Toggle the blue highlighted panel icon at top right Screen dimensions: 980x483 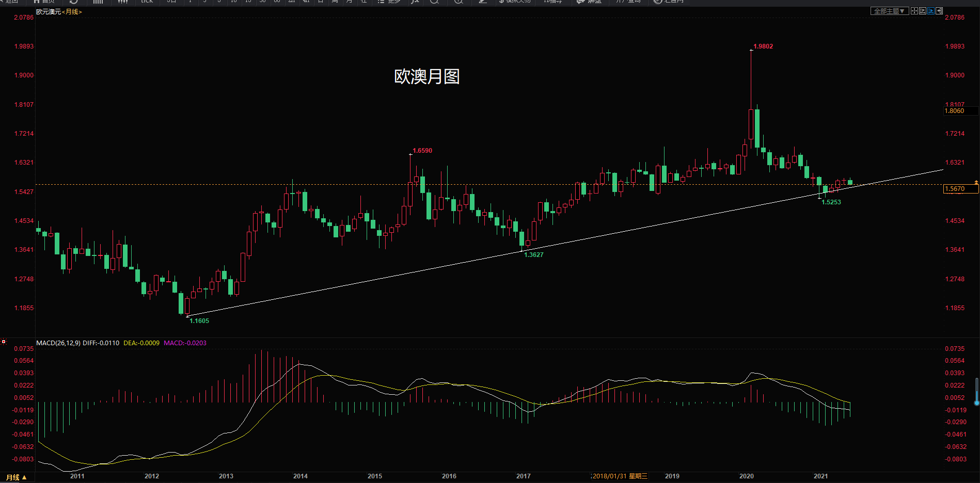(x=931, y=11)
